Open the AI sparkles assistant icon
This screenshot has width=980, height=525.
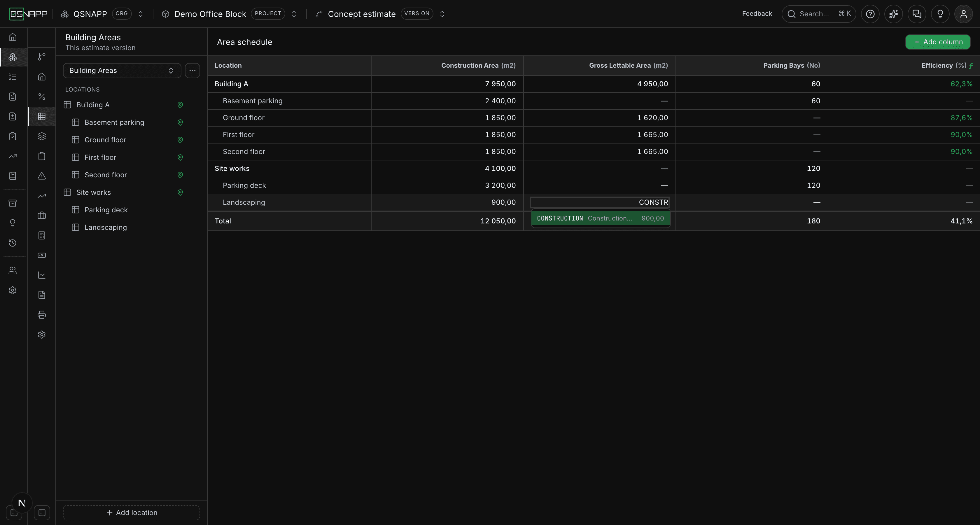tap(893, 14)
